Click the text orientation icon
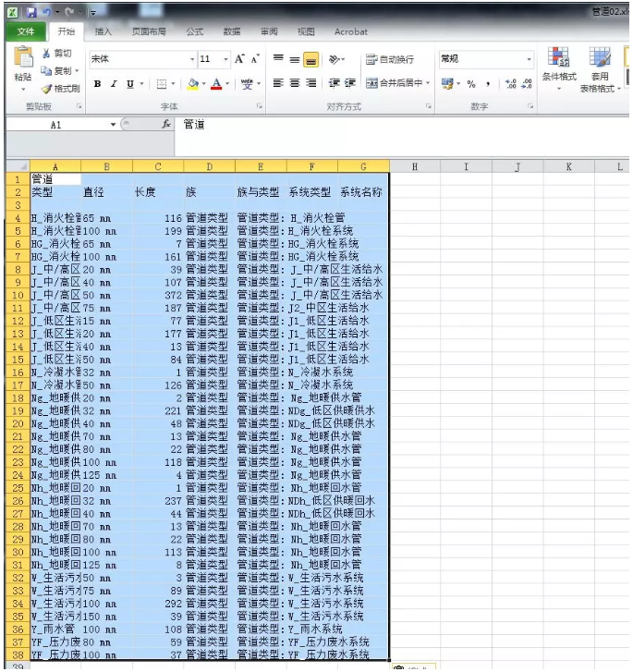 coord(335,59)
